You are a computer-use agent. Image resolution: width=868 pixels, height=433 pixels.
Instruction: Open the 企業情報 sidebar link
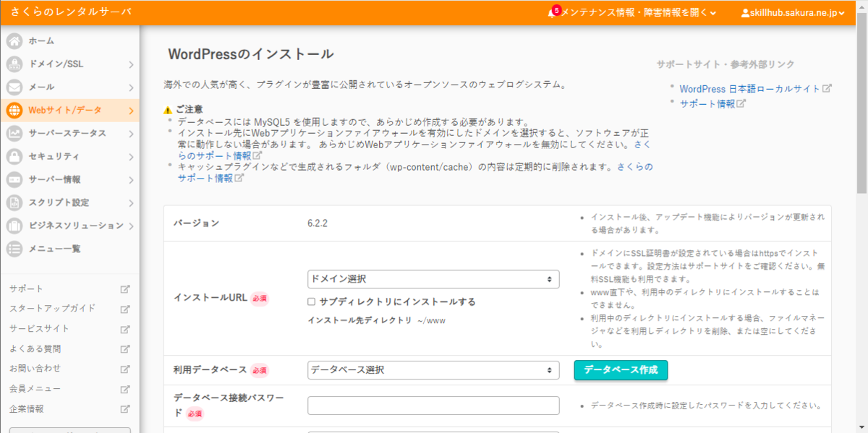point(27,409)
